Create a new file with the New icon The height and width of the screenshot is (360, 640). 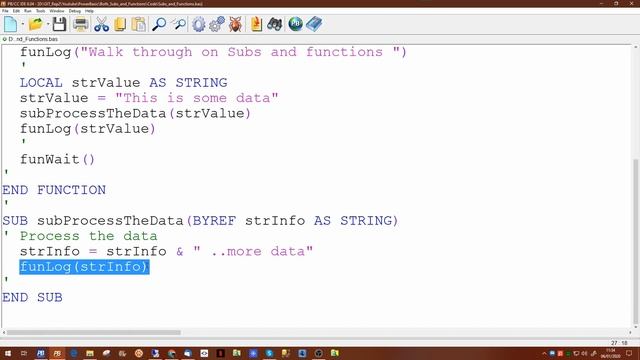(x=11, y=24)
